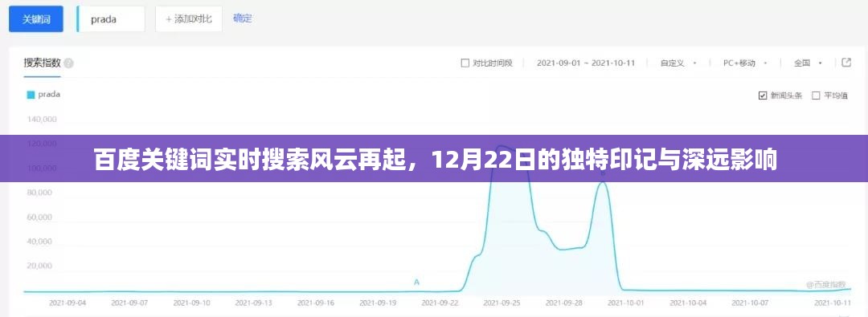Check the 平均值 checkbox

(x=816, y=96)
